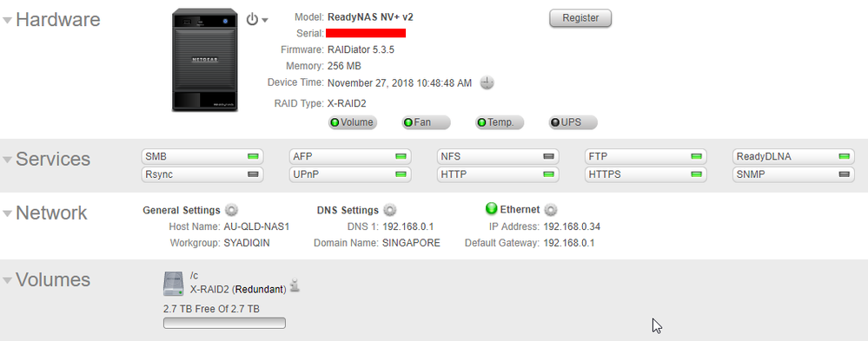This screenshot has width=868, height=341.
Task: Click the ReadyNAS device image
Action: coord(205,60)
